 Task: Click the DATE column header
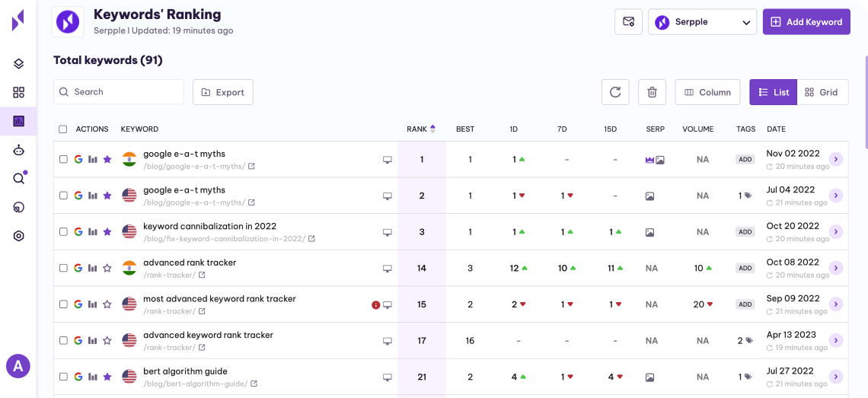tap(776, 129)
